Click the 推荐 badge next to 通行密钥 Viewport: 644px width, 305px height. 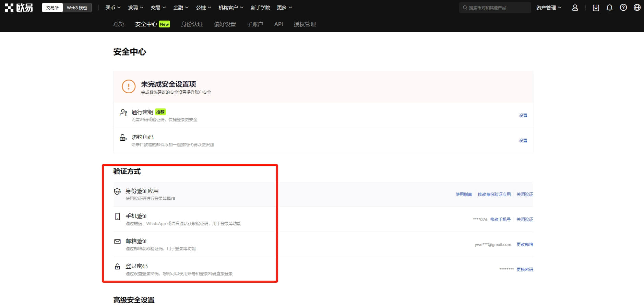(x=160, y=112)
